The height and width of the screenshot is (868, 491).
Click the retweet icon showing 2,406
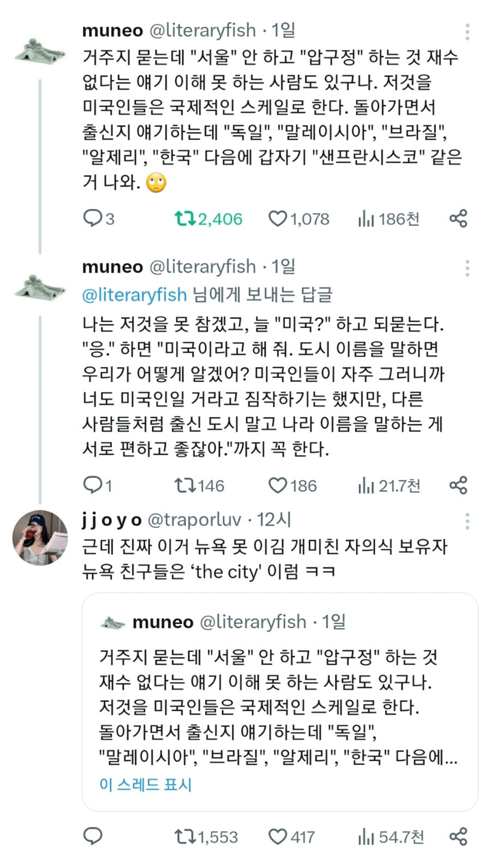click(x=185, y=218)
